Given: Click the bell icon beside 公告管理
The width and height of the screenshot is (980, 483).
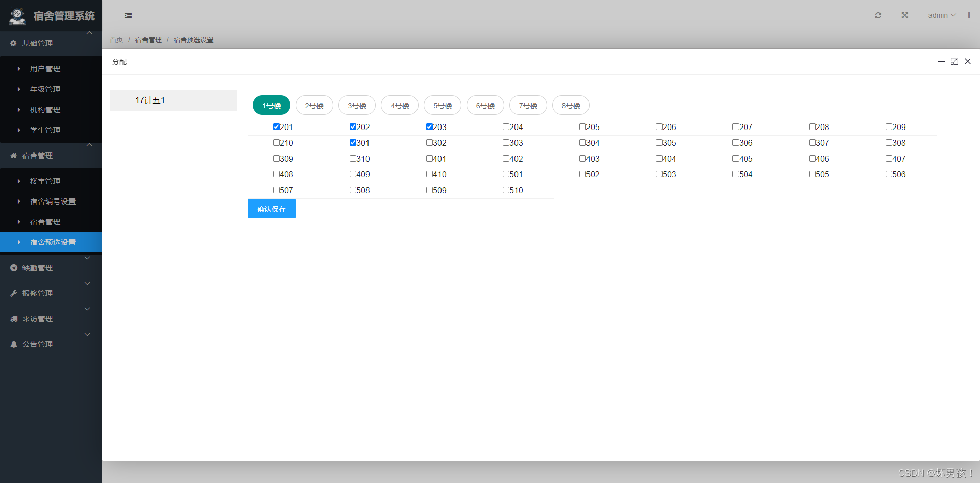Looking at the screenshot, I should (13, 344).
